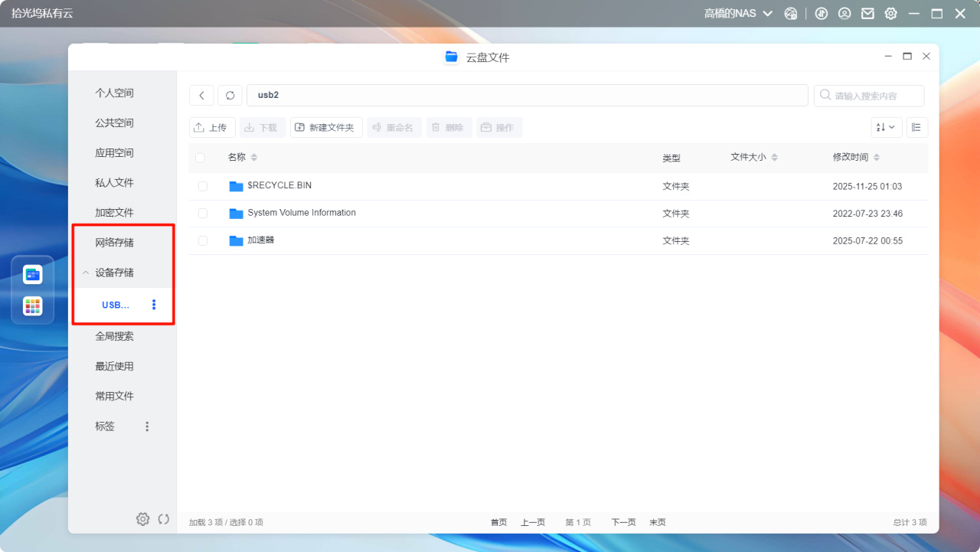Viewport: 980px width, 552px height.
Task: Open 个人空间 in the sidebar
Action: point(114,93)
